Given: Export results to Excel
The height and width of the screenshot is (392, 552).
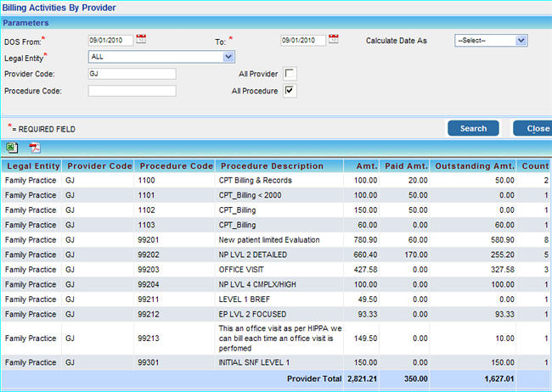Looking at the screenshot, I should point(12,148).
